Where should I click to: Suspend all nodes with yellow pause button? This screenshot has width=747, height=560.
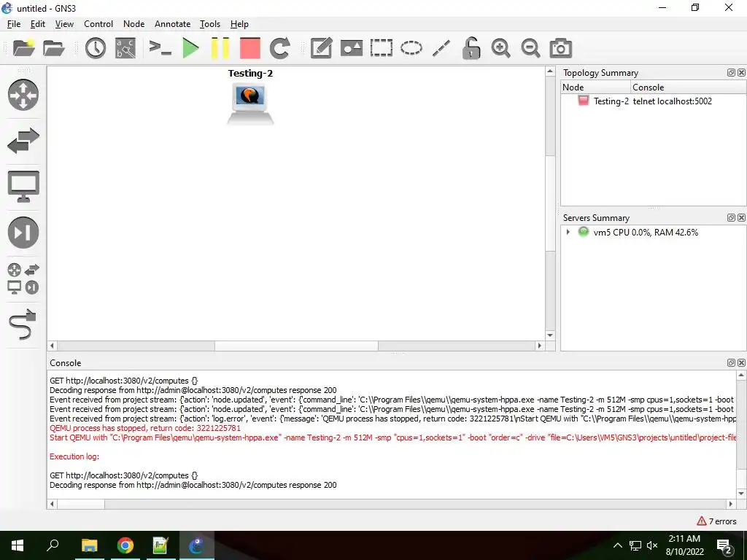coord(220,48)
